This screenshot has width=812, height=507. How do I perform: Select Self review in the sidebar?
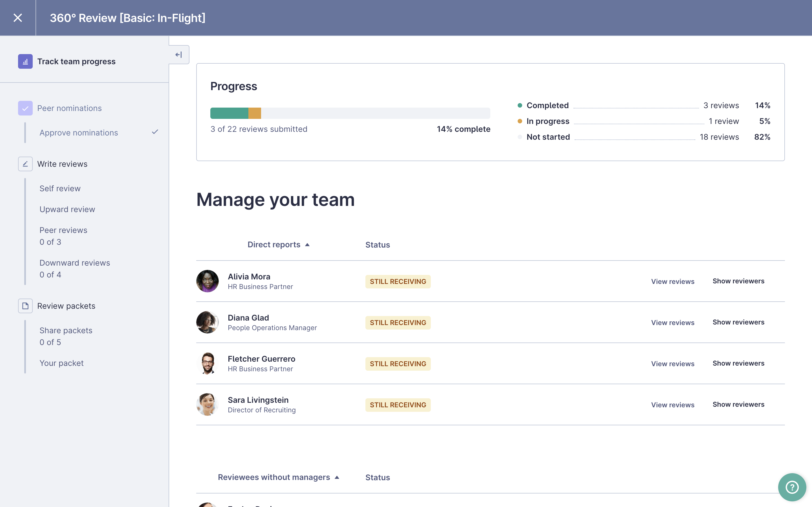tap(60, 188)
